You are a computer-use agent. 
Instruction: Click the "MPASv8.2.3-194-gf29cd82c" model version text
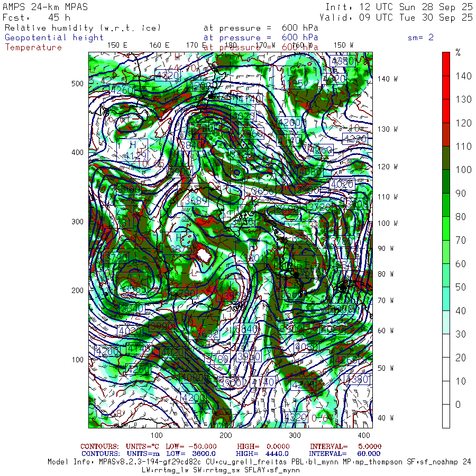click(150, 462)
